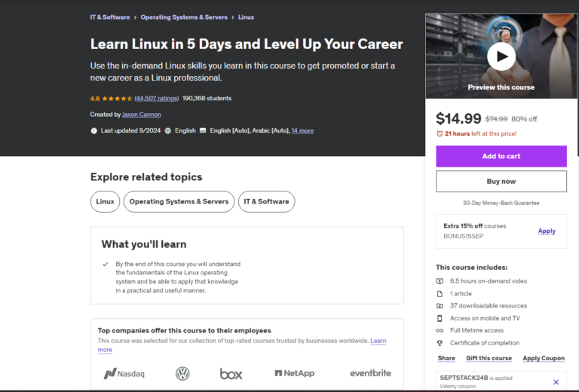Click the Last updated 9/2024 text
Viewport: 579px width, 392px height.
pos(130,130)
